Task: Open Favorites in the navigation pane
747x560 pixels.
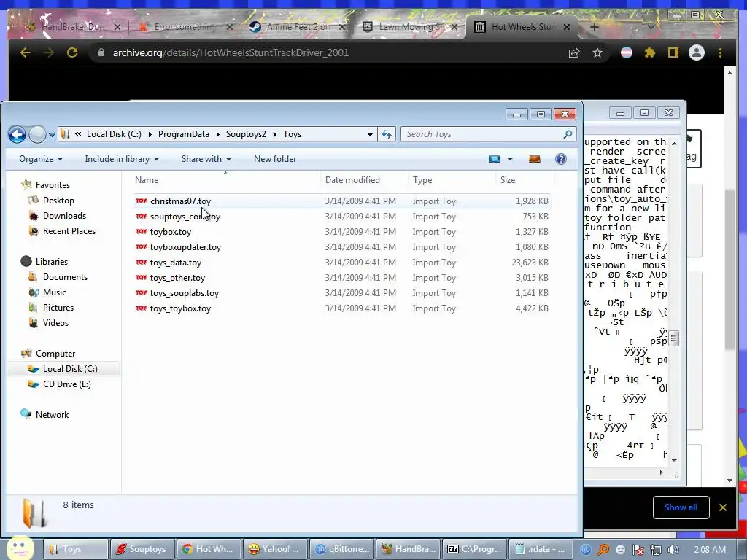Action: 53,184
